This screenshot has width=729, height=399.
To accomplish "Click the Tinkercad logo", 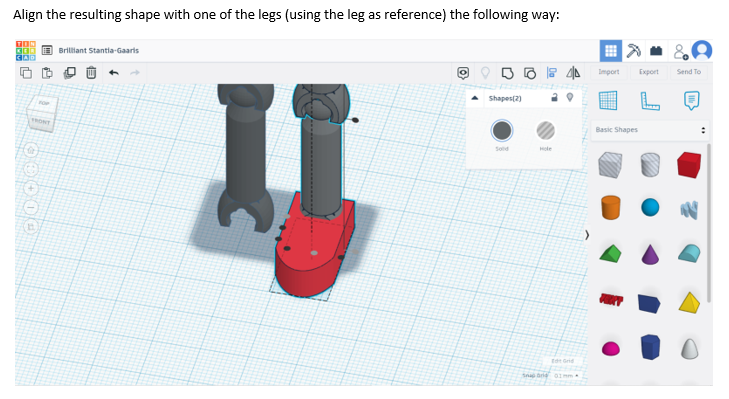I will 26,51.
